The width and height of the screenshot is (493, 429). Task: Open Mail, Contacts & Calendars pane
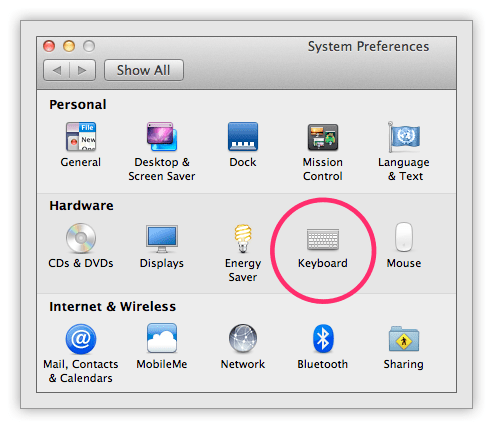click(x=81, y=339)
